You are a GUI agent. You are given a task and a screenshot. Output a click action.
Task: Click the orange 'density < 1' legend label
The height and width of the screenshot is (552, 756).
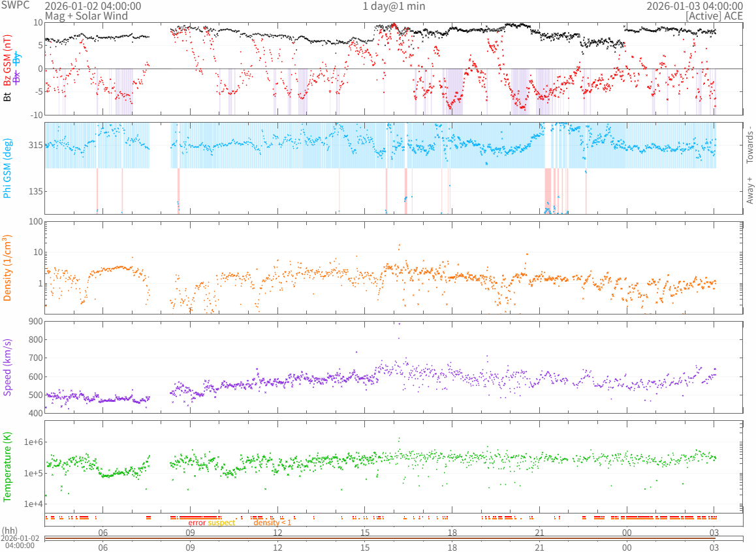coord(272,523)
